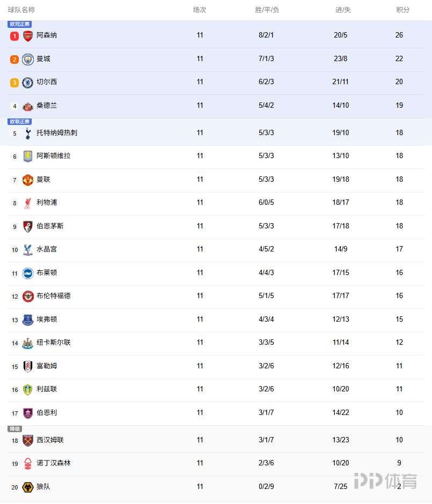Open the Manchester United crest icon
Screen dimensions: 432x504
(28, 180)
